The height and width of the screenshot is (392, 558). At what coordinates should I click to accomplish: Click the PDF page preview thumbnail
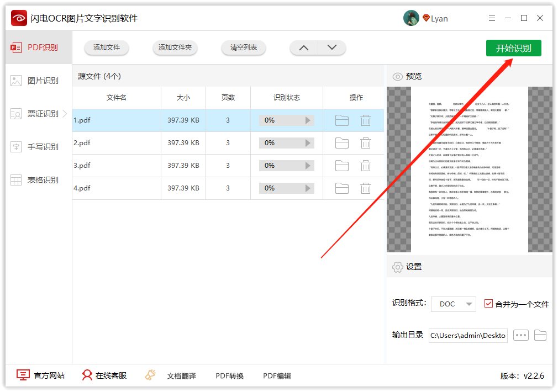470,169
